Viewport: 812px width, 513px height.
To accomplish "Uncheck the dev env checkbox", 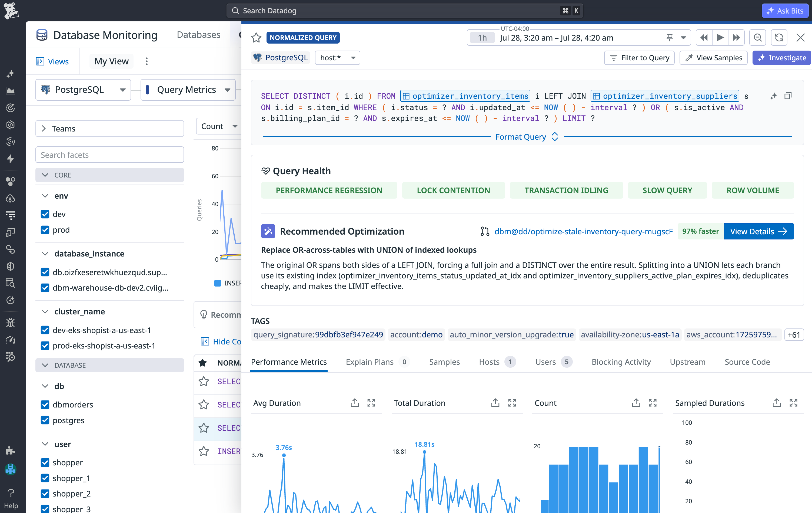I will coord(45,214).
